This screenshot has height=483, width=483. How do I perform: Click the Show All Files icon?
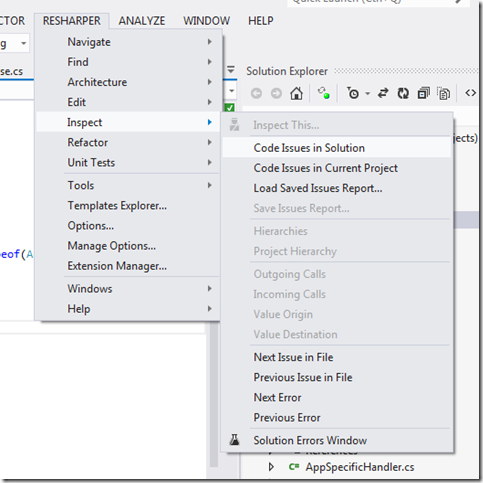[444, 94]
